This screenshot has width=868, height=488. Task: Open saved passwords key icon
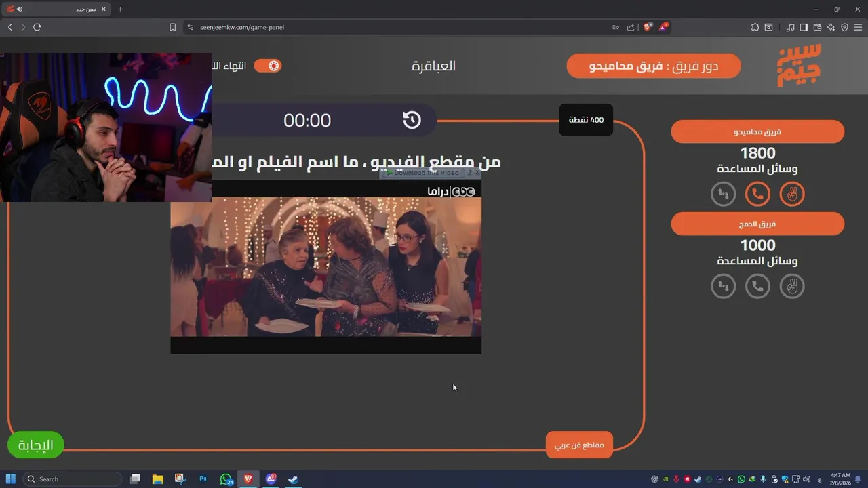point(615,27)
